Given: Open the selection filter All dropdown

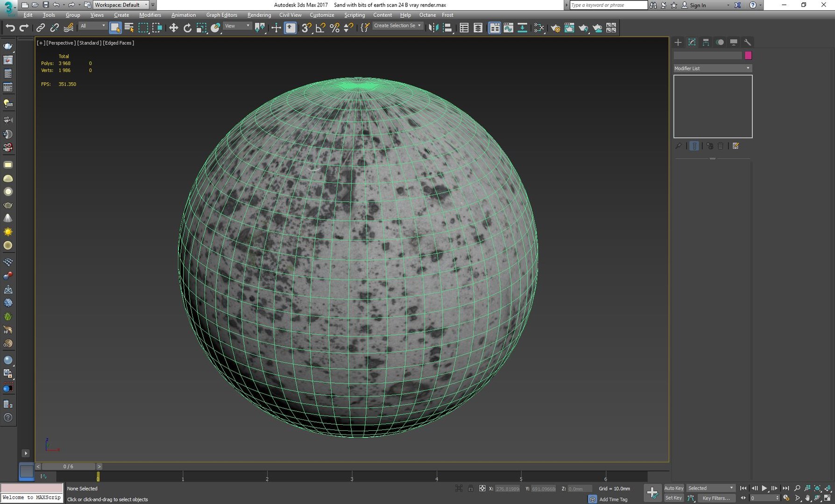Looking at the screenshot, I should tap(92, 26).
